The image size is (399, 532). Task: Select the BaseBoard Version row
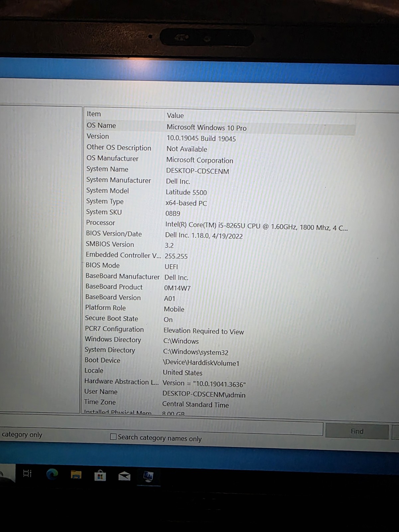point(220,298)
